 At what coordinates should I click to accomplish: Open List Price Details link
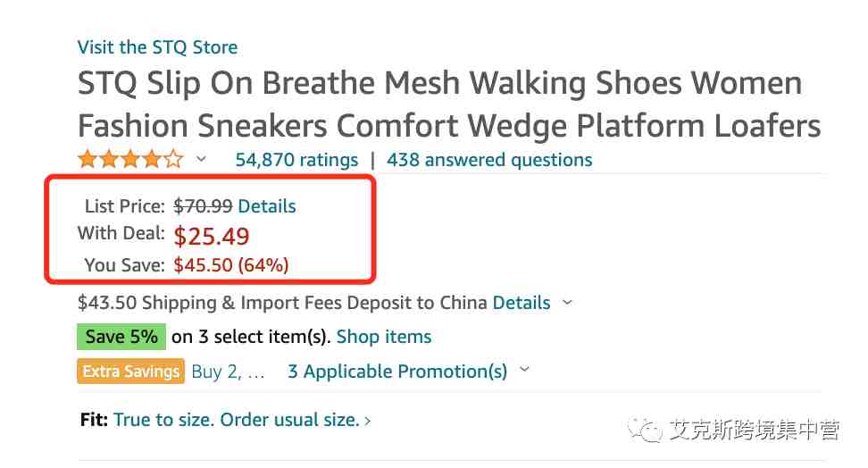[x=267, y=206]
